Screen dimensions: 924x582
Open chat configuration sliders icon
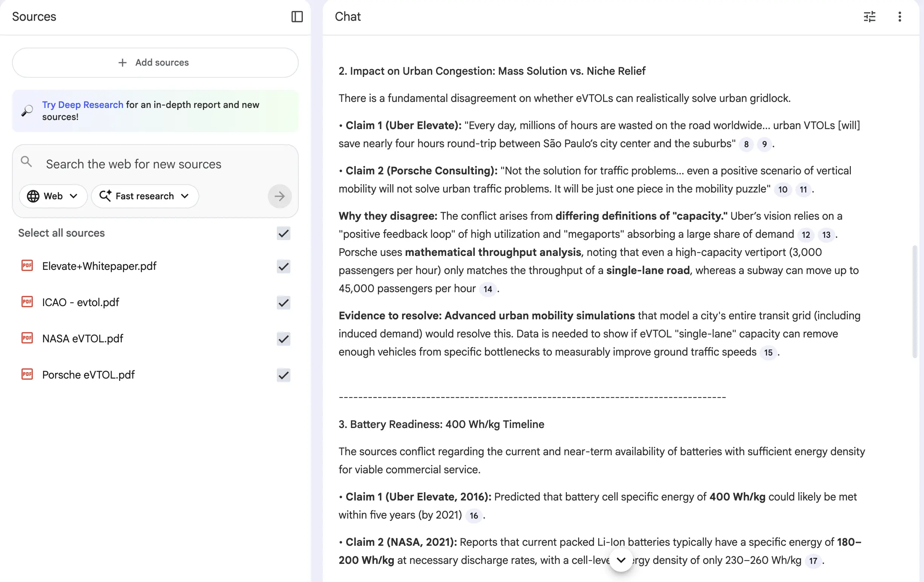(x=869, y=17)
